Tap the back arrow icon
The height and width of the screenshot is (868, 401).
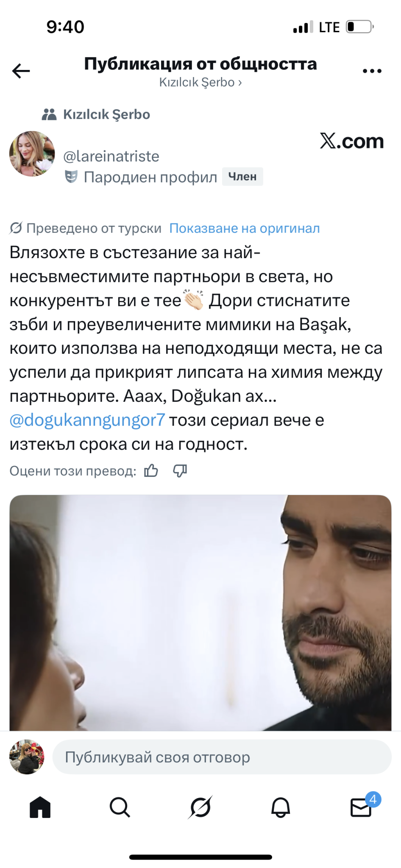tap(21, 71)
